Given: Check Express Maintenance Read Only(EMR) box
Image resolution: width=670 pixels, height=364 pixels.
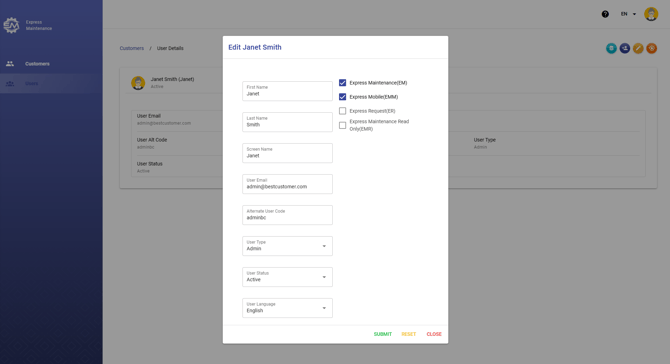Looking at the screenshot, I should [x=343, y=125].
